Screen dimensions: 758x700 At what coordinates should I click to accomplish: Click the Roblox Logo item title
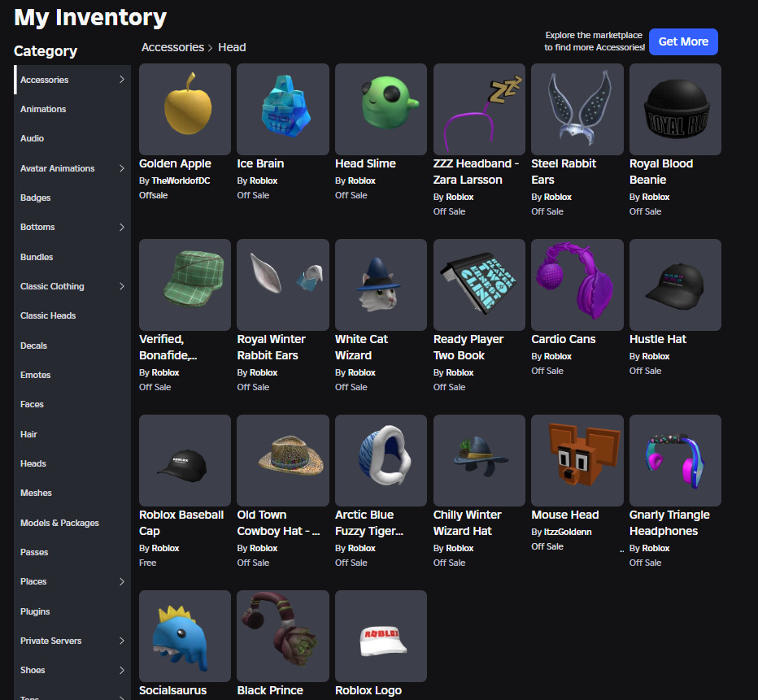tap(368, 690)
